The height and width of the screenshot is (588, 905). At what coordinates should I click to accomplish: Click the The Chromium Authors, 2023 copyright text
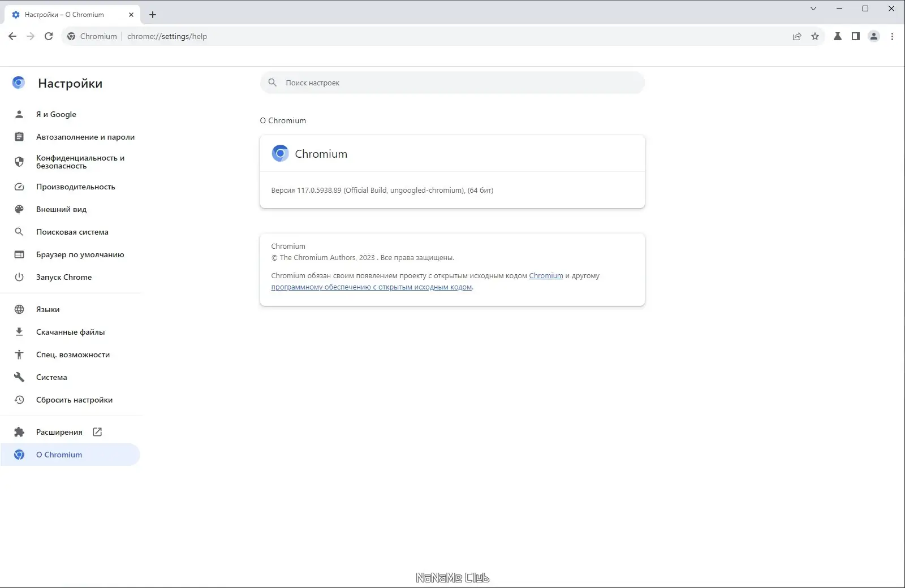pyautogui.click(x=363, y=258)
